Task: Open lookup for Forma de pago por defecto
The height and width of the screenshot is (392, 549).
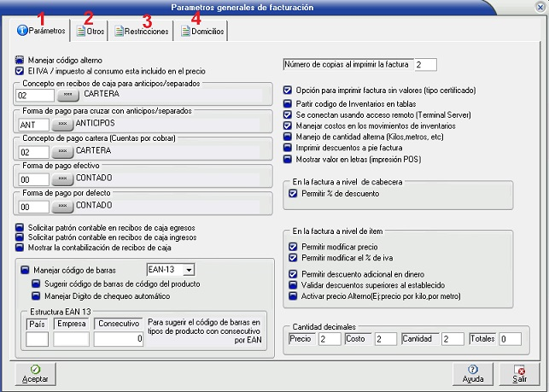Action: point(63,207)
